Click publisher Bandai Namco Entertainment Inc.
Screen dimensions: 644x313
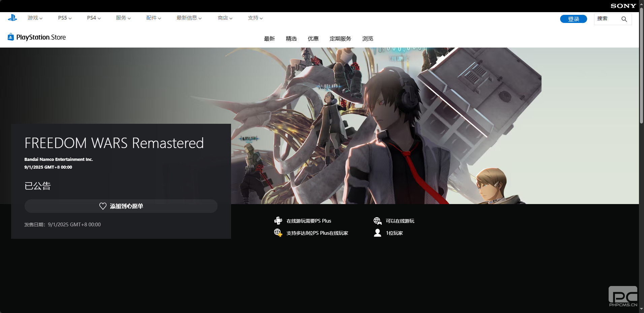59,159
